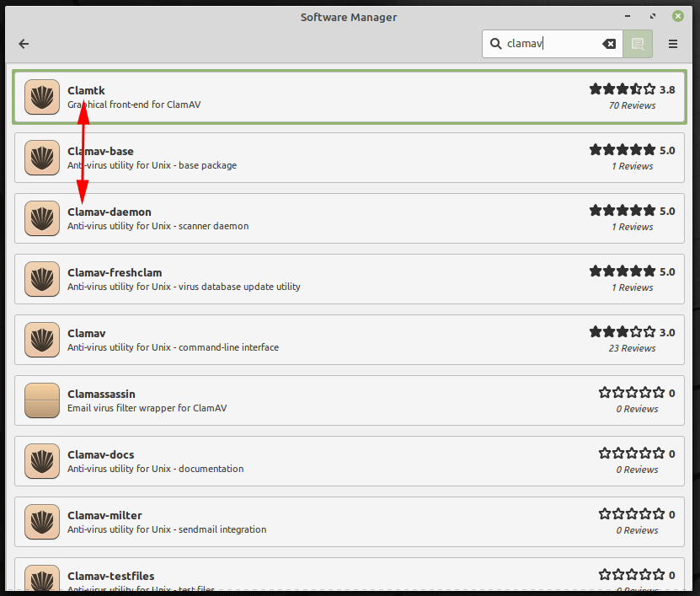
Task: Focus the search field containing clamav
Action: (x=552, y=44)
